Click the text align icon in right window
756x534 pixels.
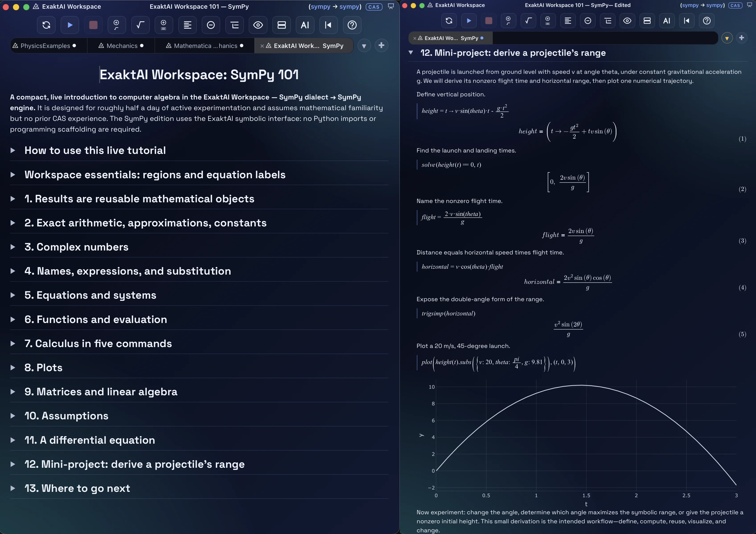pyautogui.click(x=568, y=21)
